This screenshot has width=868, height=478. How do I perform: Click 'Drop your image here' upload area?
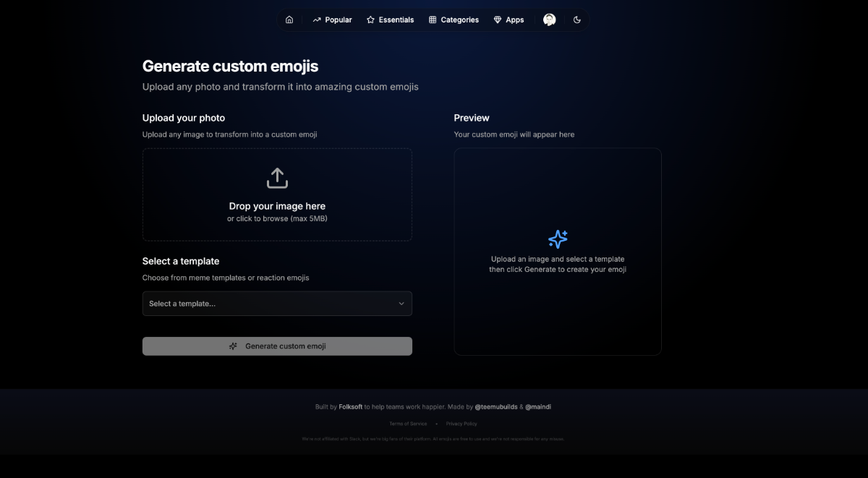(x=277, y=206)
